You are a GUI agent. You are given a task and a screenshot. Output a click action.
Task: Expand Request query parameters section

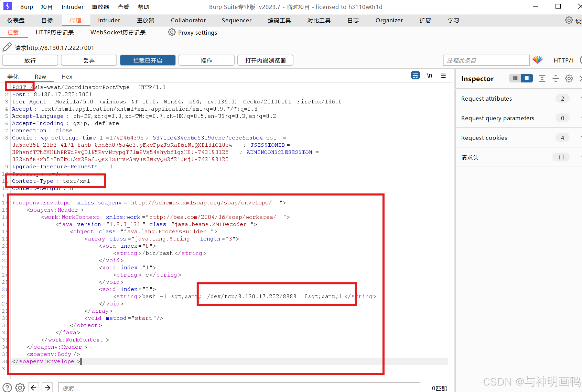pyautogui.click(x=519, y=118)
